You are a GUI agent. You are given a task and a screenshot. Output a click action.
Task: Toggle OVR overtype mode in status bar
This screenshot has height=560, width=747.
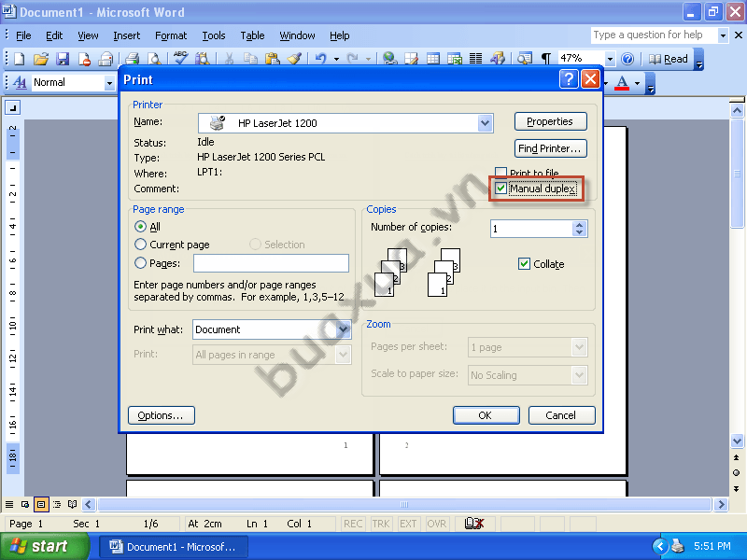coord(436,524)
